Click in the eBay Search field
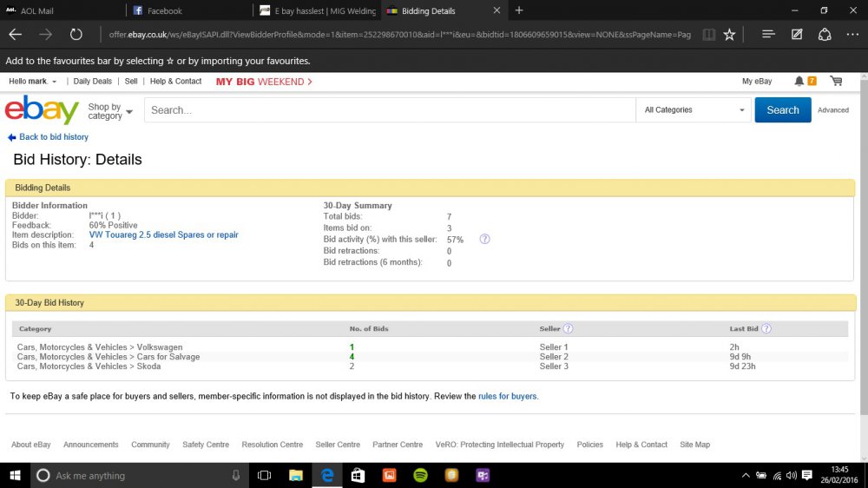This screenshot has width=868, height=488. click(390, 109)
